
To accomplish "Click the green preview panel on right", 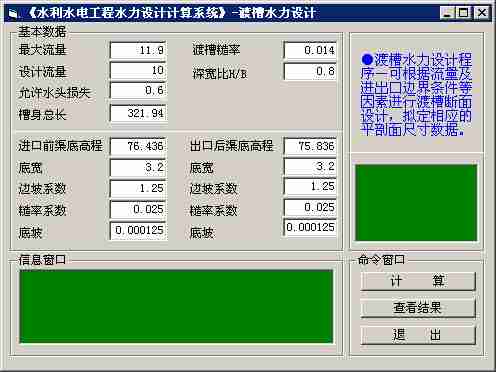I will 416,202.
